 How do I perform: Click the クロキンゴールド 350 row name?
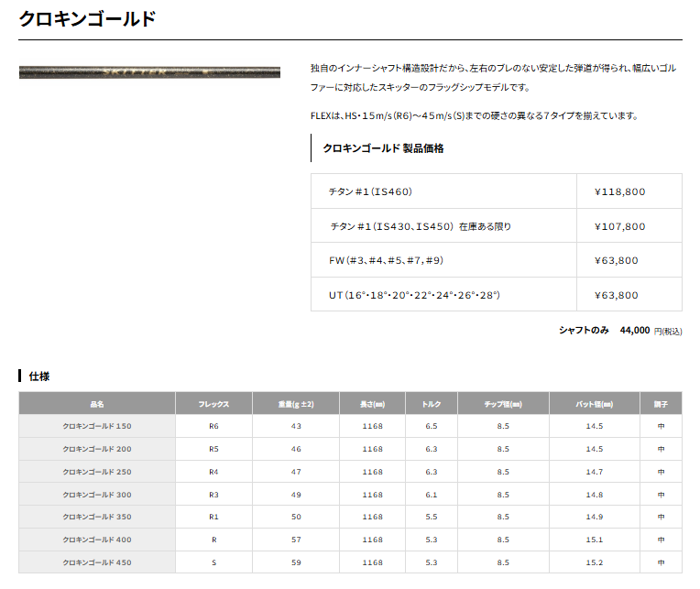tap(97, 517)
